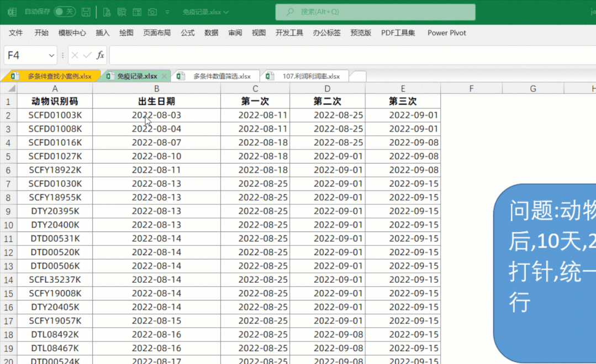Image resolution: width=596 pixels, height=364 pixels.
Task: Open the 开发工具 tab
Action: 289,33
